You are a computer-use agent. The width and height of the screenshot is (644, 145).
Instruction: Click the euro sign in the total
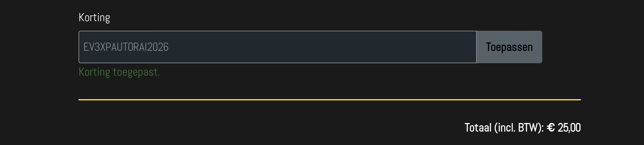point(551,128)
